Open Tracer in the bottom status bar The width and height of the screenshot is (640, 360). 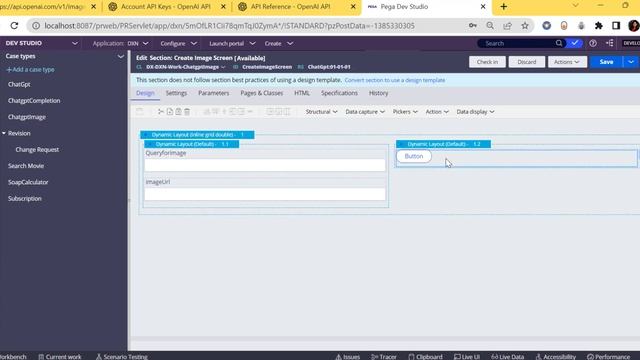[x=384, y=356]
